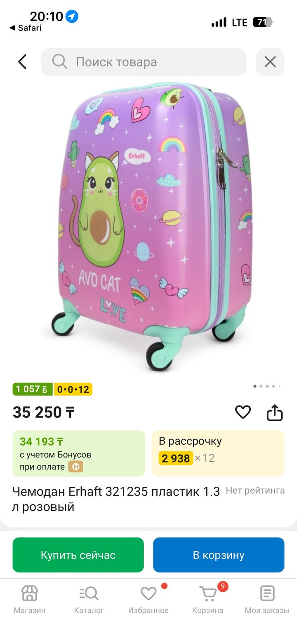Go to the Избранное tab
This screenshot has height=644, width=297.
pos(148,599)
